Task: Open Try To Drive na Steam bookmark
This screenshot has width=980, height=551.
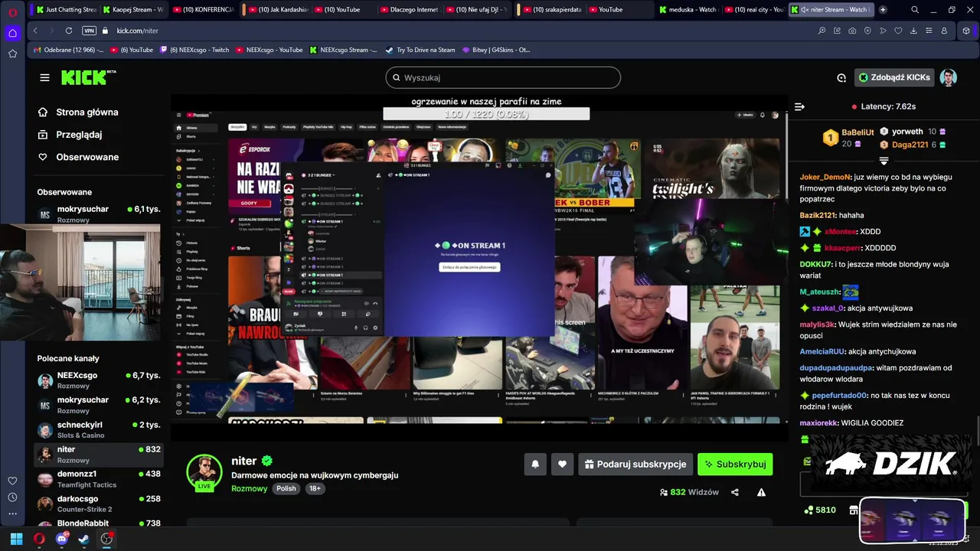Action: pyautogui.click(x=420, y=50)
